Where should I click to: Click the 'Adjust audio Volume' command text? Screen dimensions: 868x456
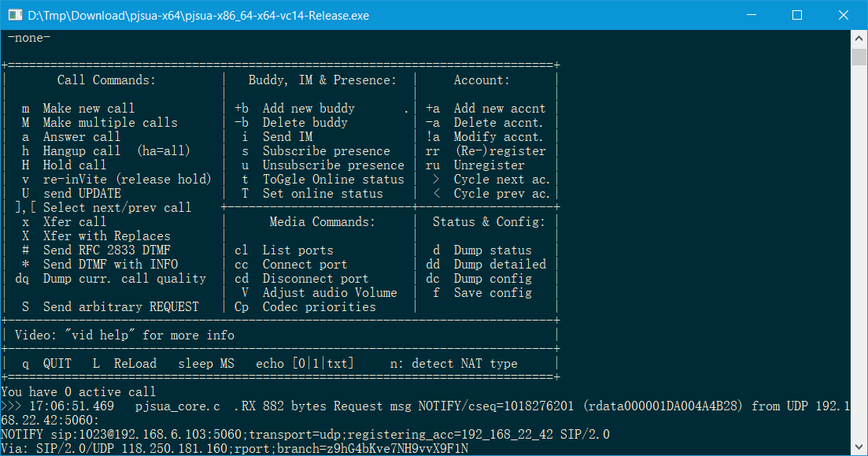(x=319, y=292)
